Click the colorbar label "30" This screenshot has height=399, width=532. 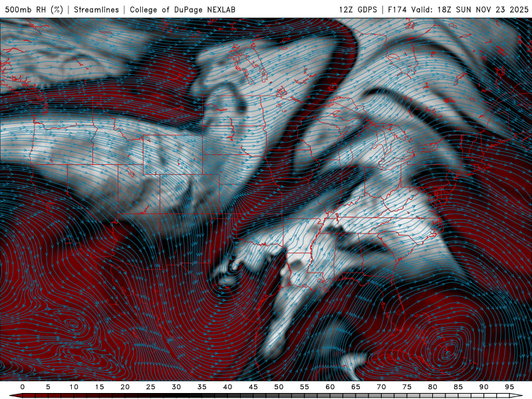tap(176, 387)
